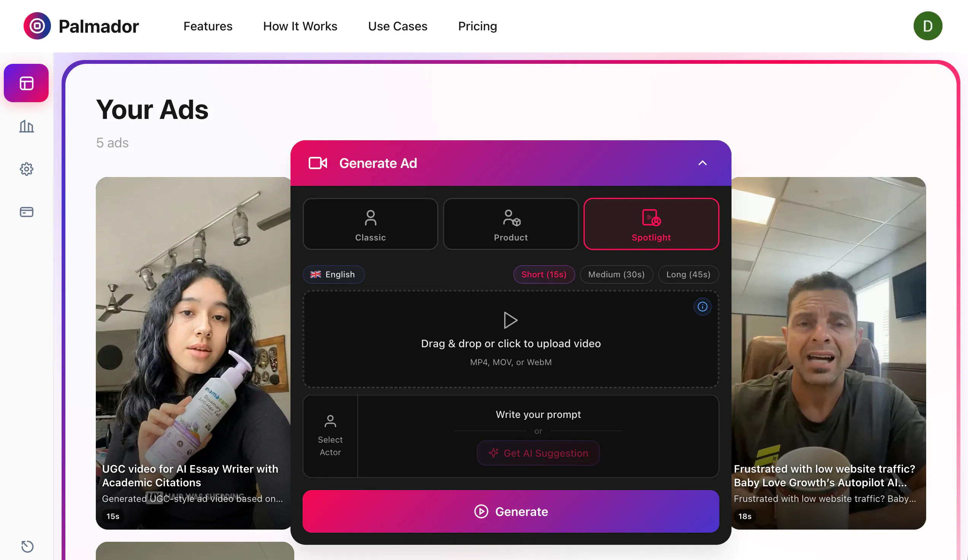The image size is (968, 560).
Task: Click the "Generate Ad" panel title
Action: point(378,163)
